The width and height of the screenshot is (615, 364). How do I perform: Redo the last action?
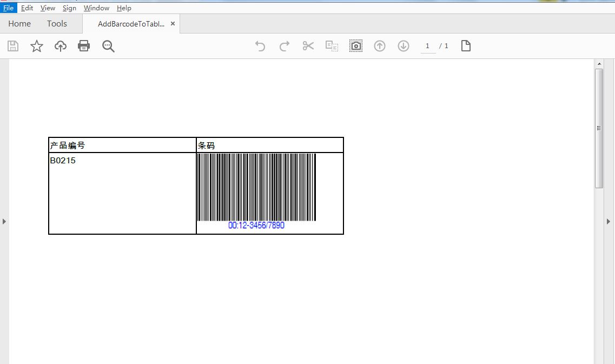(285, 46)
